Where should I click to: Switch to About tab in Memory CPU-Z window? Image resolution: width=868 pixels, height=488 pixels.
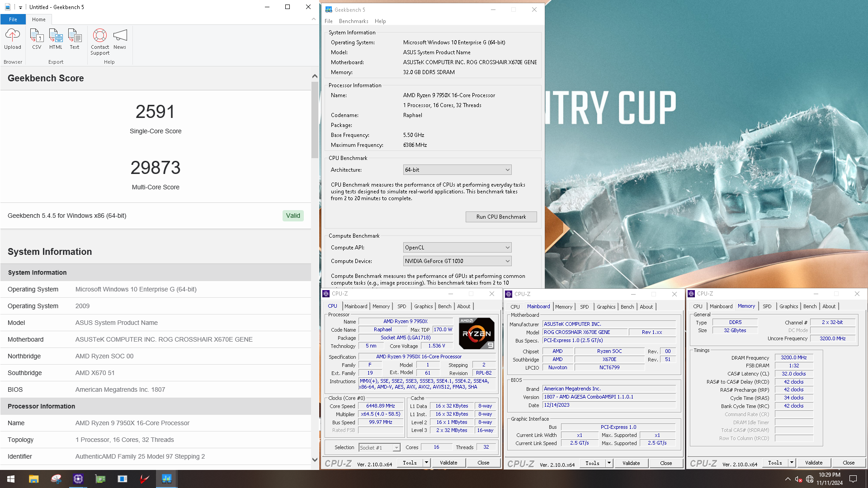pyautogui.click(x=829, y=306)
